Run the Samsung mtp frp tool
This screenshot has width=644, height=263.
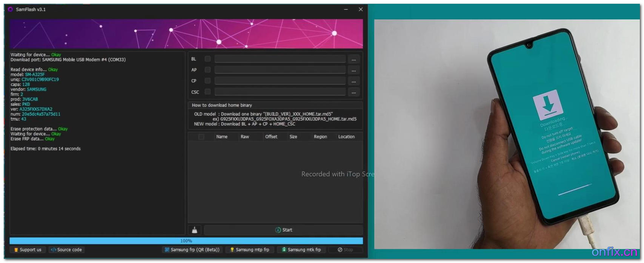(249, 250)
